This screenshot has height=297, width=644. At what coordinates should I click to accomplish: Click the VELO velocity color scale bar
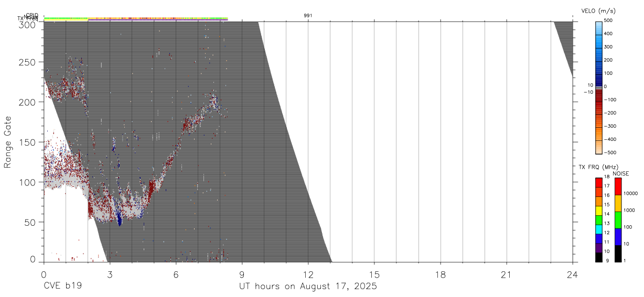click(599, 87)
